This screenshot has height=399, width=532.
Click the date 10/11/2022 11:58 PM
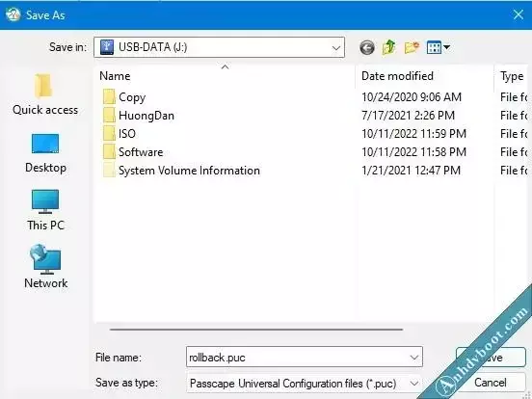(413, 152)
